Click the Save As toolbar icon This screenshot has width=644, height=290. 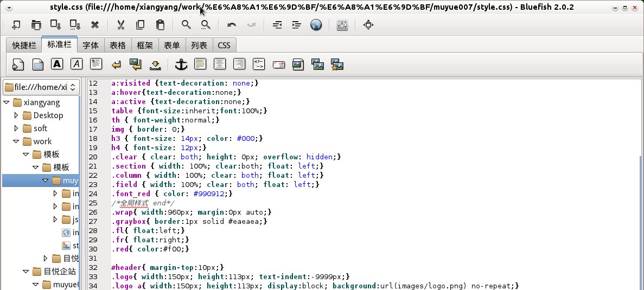(75, 25)
